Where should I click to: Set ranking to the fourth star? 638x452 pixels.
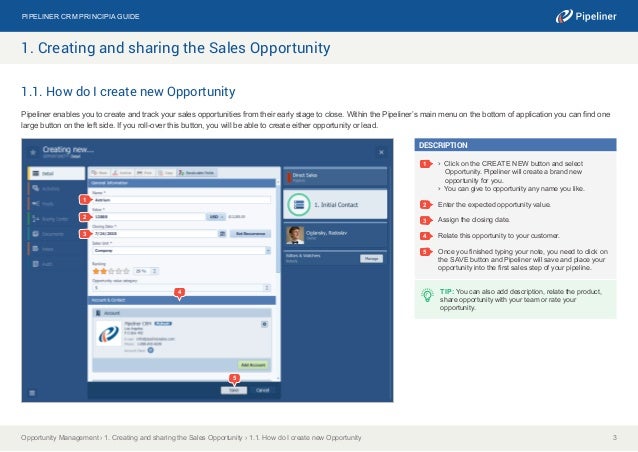(x=118, y=271)
